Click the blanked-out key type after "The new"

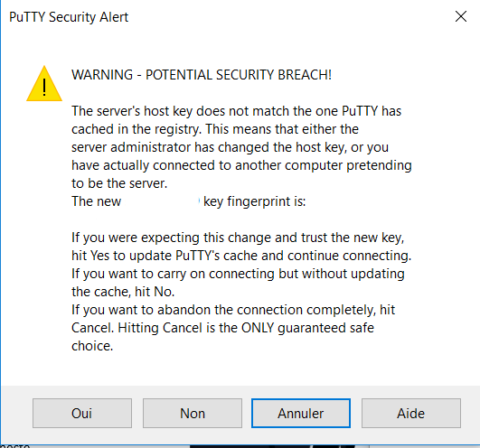pos(161,201)
